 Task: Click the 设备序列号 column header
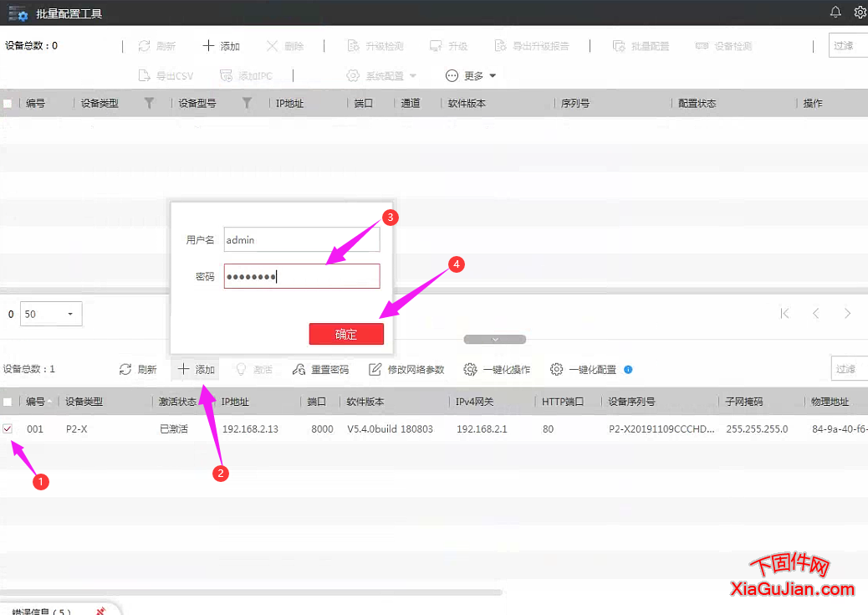click(631, 402)
